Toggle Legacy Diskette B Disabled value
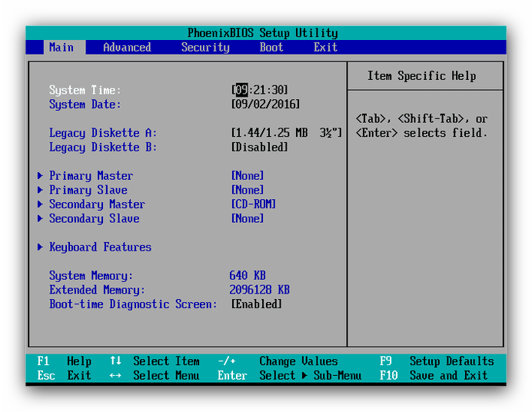Image resolution: width=532 pixels, height=412 pixels. pyautogui.click(x=260, y=147)
